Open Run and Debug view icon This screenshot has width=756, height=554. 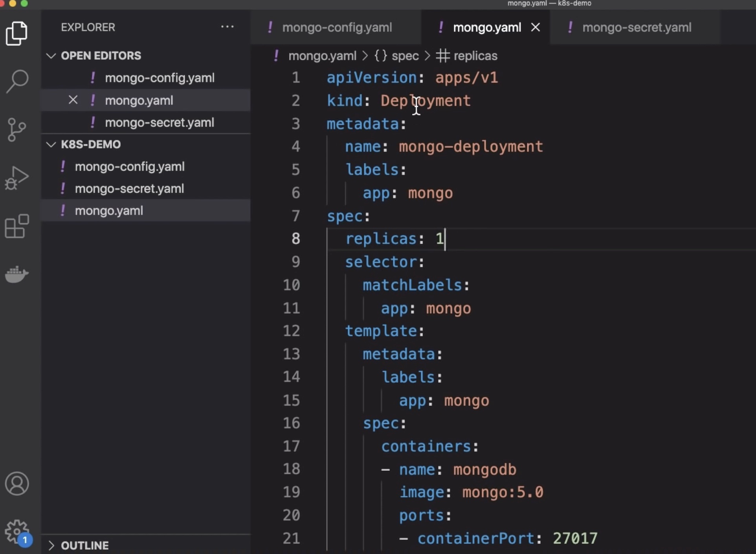pyautogui.click(x=17, y=178)
